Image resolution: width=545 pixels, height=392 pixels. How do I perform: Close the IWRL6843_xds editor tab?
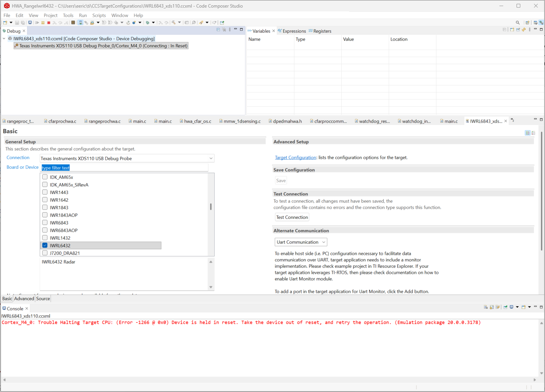click(x=506, y=121)
